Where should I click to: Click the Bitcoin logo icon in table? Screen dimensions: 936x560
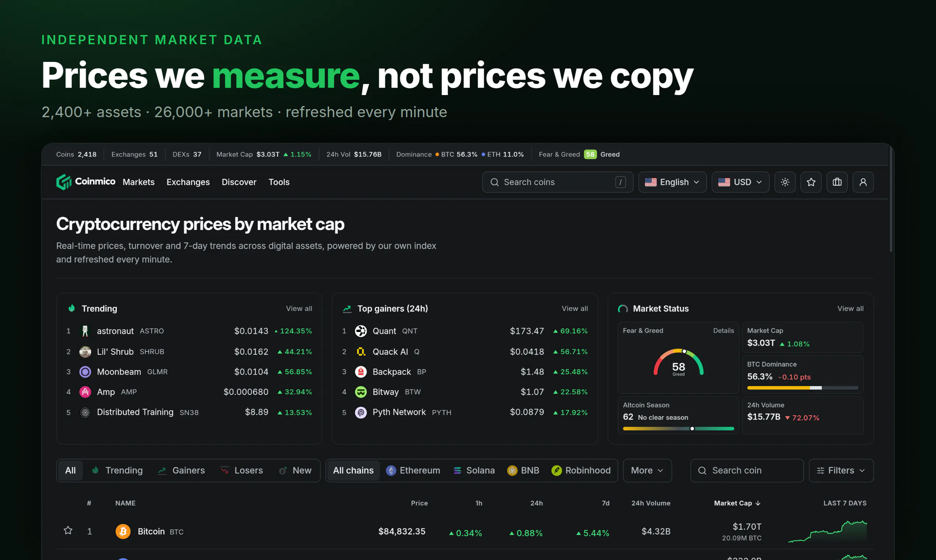pos(123,531)
